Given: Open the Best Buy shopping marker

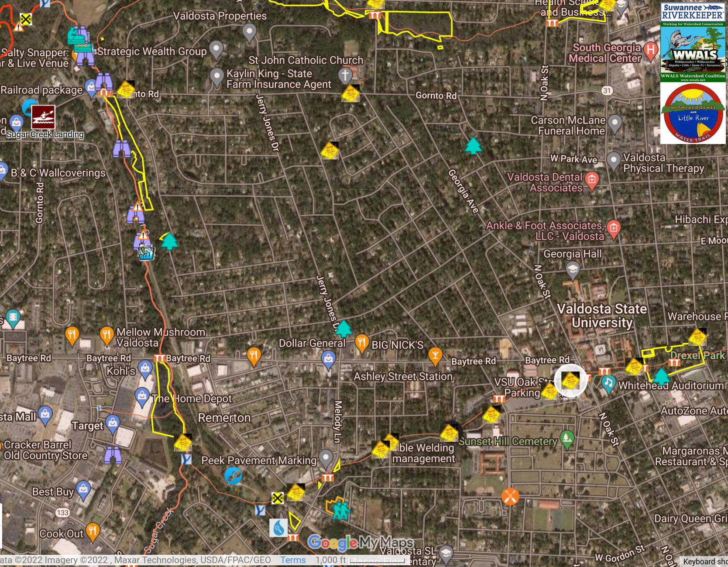Looking at the screenshot, I should (83, 491).
